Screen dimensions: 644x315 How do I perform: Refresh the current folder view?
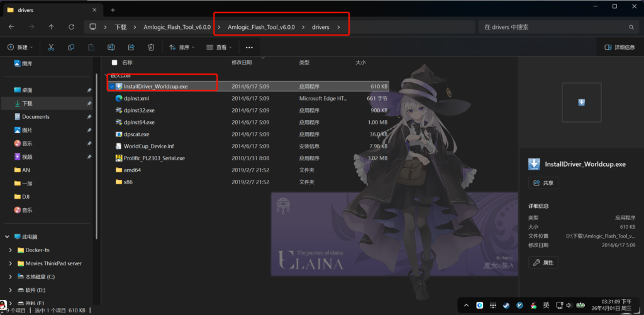(71, 27)
